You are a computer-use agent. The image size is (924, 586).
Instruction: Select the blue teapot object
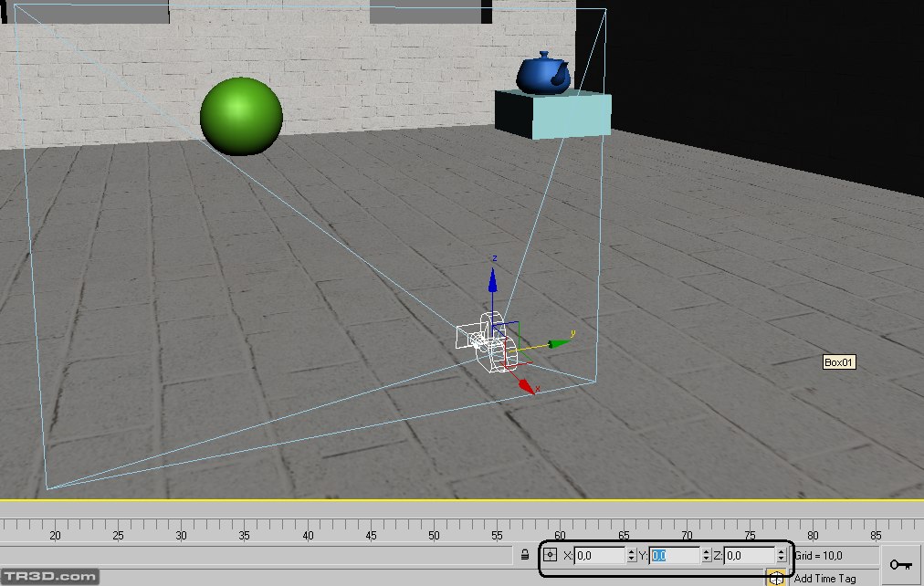coord(543,73)
